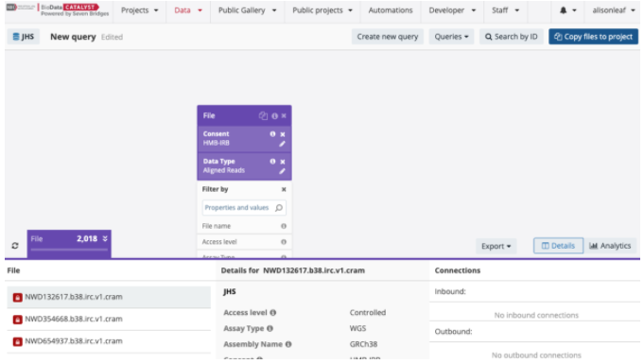Screen dimensions: 644x364
Task: Click the search magnifier in Properties field
Action: click(x=279, y=208)
